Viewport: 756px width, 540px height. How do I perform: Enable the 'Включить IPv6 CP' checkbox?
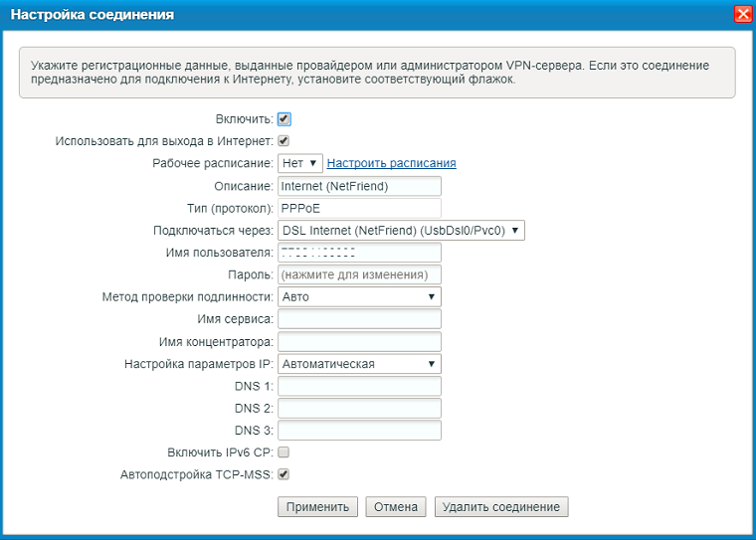coord(283,452)
